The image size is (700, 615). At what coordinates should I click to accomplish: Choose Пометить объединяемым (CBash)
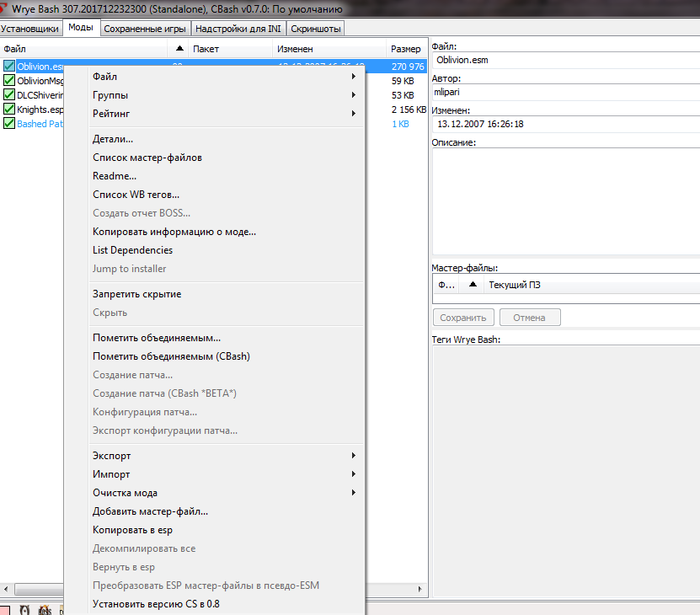pos(227,356)
